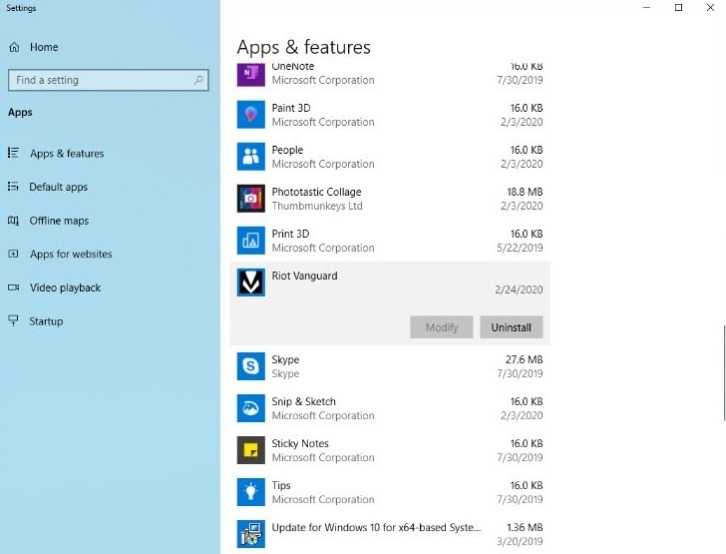Select the Print 3D entry name

[290, 234]
